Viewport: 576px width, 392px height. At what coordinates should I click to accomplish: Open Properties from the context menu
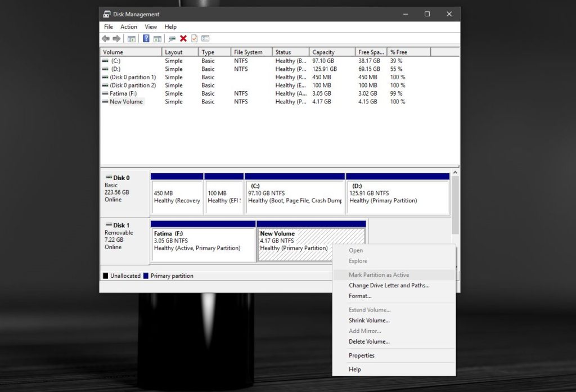coord(361,355)
